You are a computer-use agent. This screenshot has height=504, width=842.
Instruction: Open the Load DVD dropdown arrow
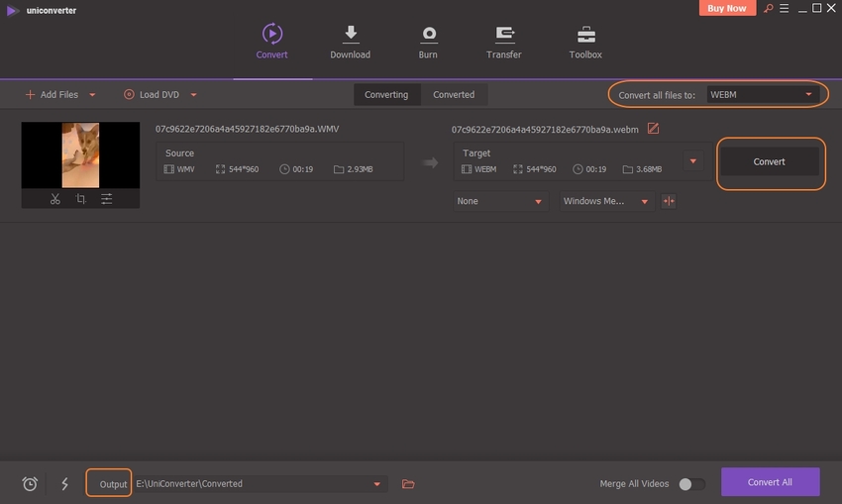pos(193,95)
